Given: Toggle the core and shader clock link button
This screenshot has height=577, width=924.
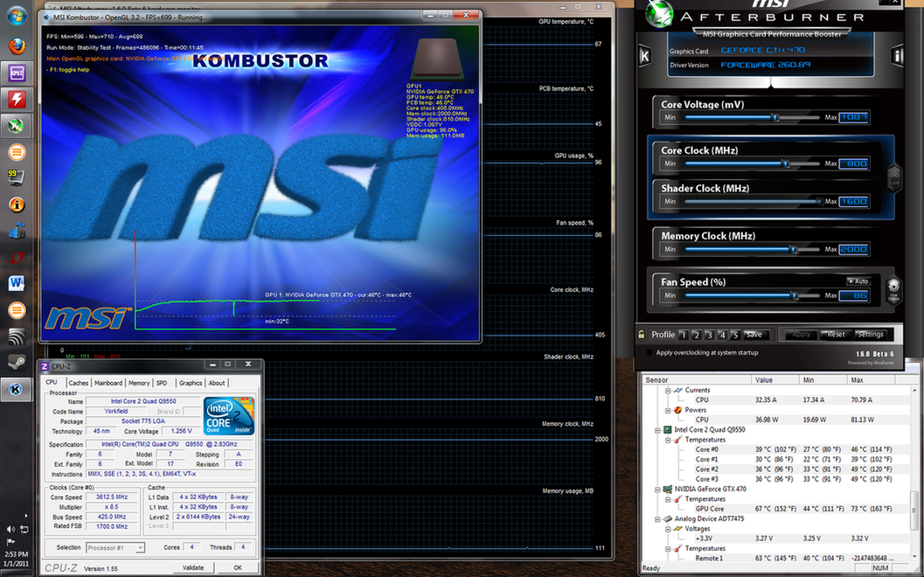Looking at the screenshot, I should (x=894, y=177).
